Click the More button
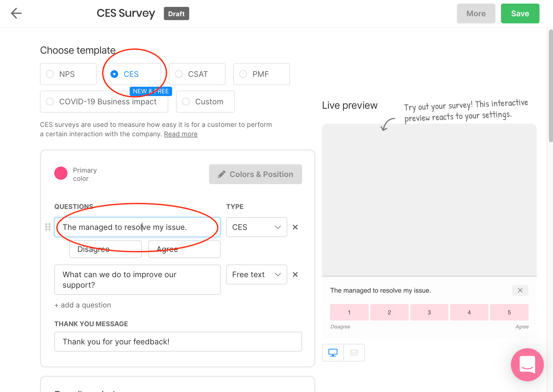The height and width of the screenshot is (392, 553). click(x=476, y=13)
